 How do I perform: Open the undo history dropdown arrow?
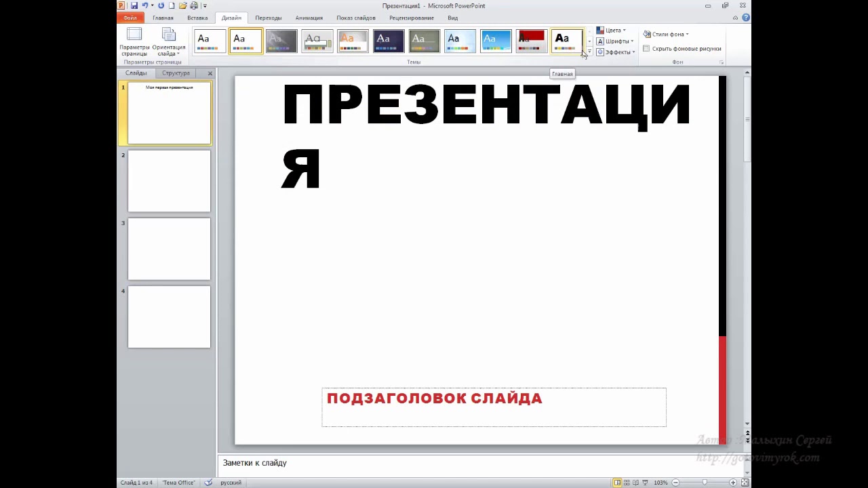click(x=152, y=5)
